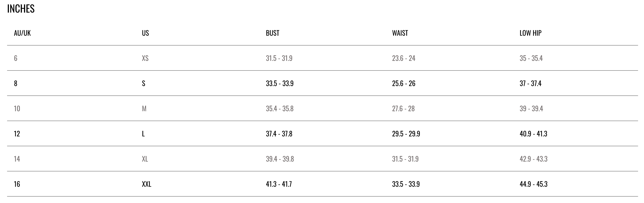Click low hip value 39 - 39.4
The height and width of the screenshot is (203, 644).
[x=531, y=109]
